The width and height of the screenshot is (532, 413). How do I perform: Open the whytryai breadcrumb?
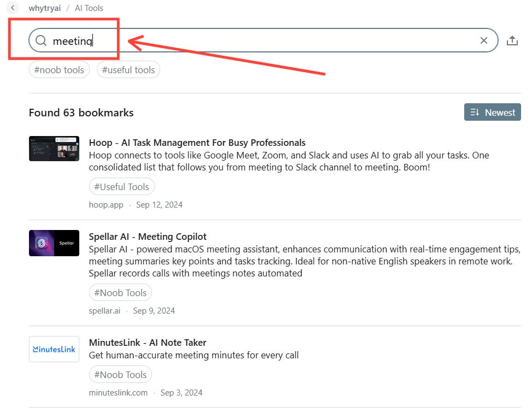[x=44, y=8]
